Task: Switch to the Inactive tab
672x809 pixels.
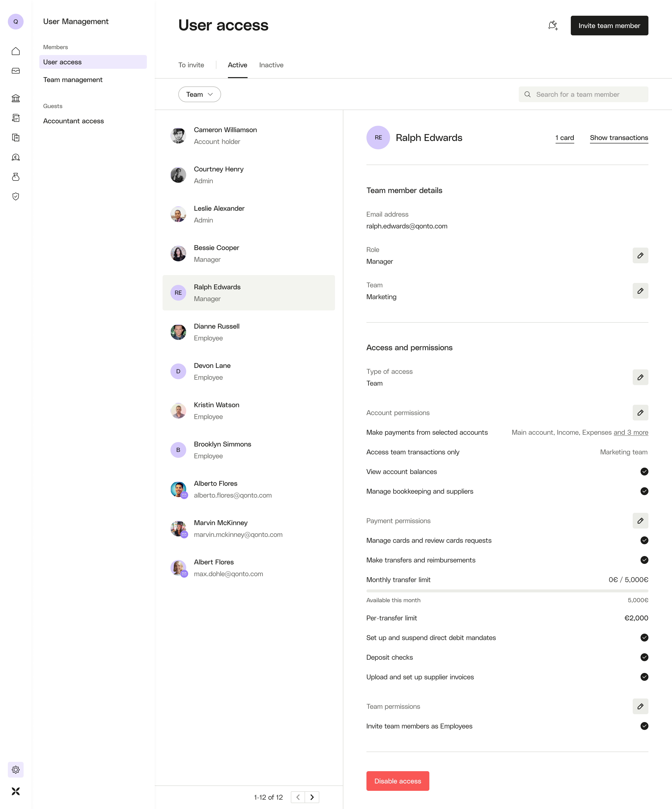Action: [x=271, y=65]
